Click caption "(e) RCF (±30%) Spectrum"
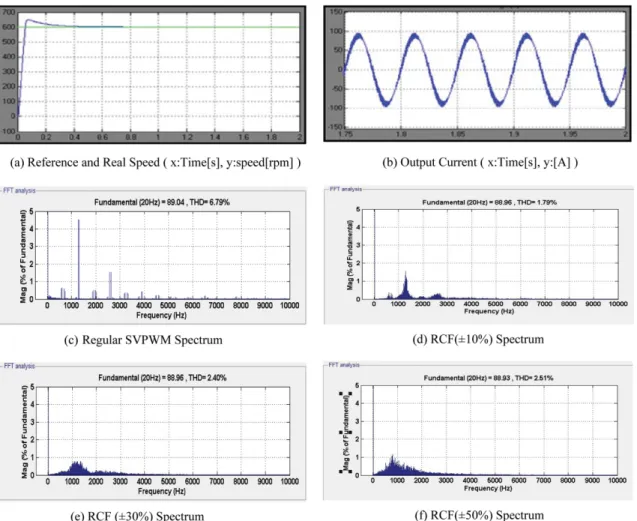Viewport: 637px width, 521px height. click(x=137, y=516)
